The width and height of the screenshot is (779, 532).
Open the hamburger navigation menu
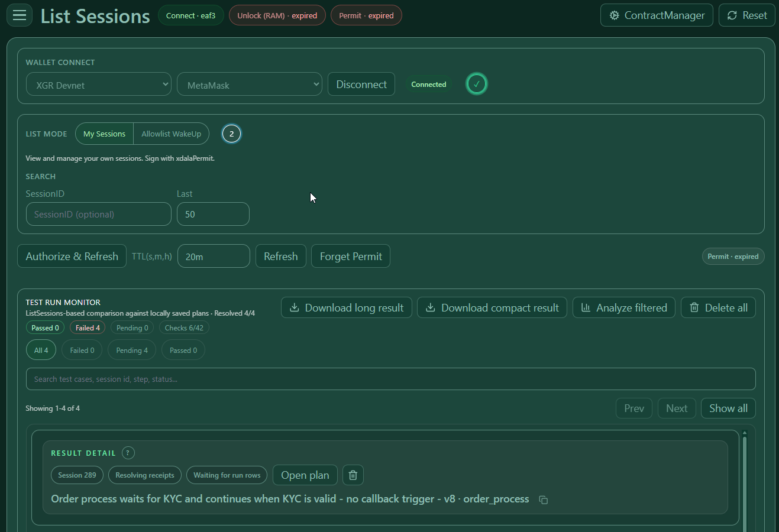point(20,15)
